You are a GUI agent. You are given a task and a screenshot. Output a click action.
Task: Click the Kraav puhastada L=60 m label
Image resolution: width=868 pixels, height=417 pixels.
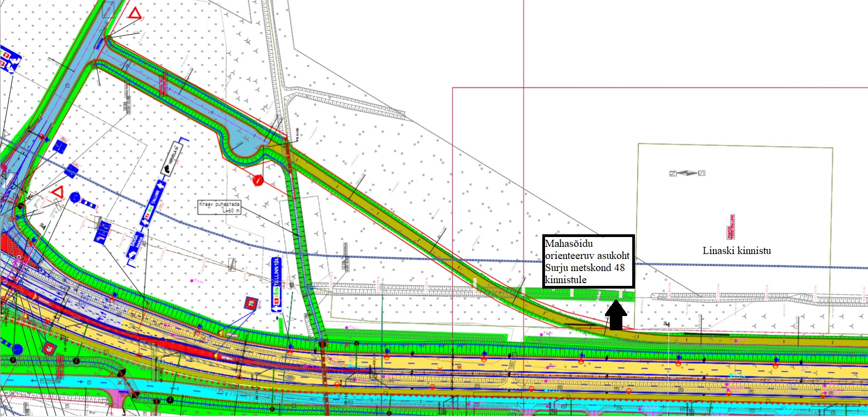tap(219, 207)
